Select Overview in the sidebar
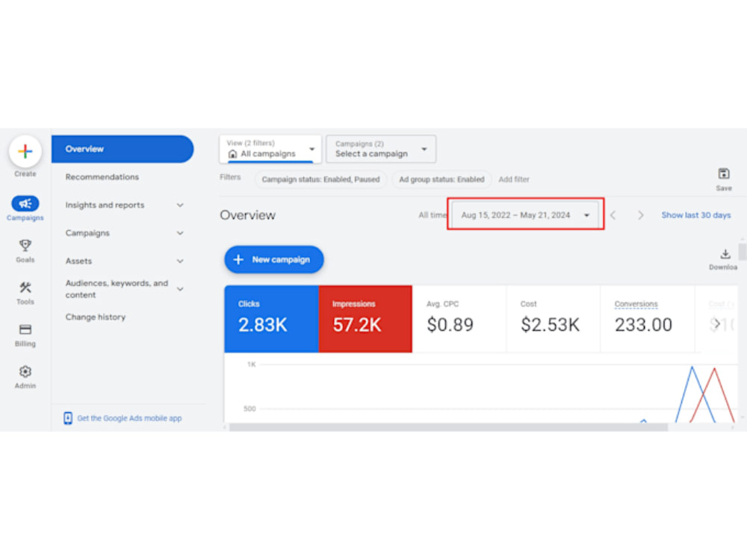Screen dimensions: 747x560 [x=123, y=149]
